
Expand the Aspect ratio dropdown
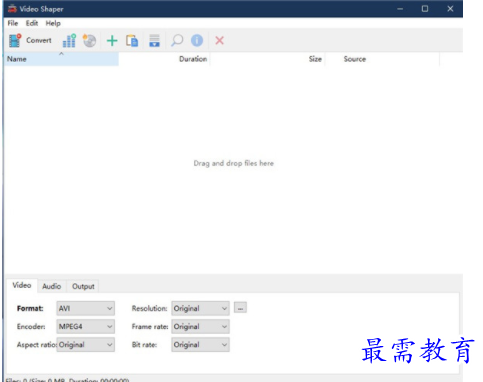tap(86, 345)
